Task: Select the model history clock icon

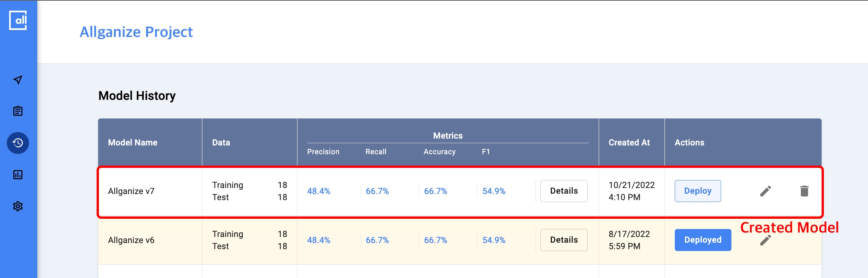Action: pyautogui.click(x=18, y=143)
